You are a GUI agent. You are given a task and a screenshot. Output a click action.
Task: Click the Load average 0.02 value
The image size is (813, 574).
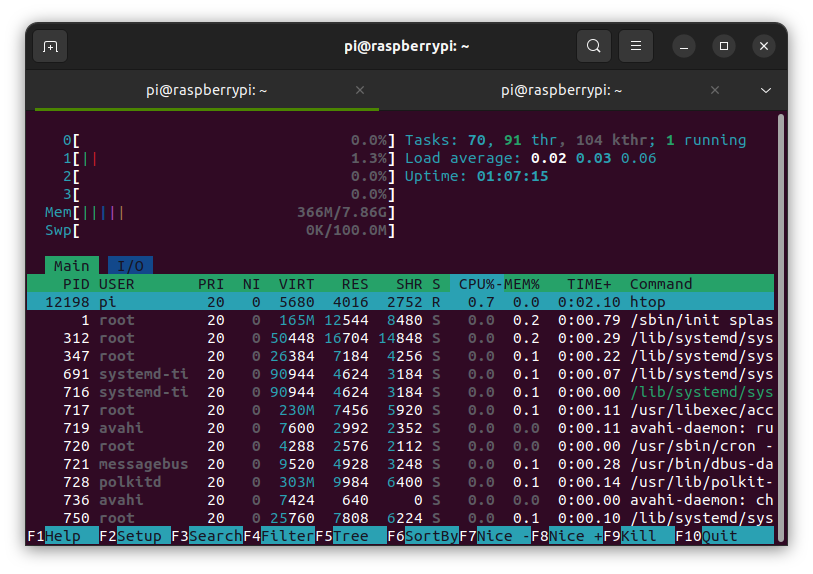click(549, 158)
